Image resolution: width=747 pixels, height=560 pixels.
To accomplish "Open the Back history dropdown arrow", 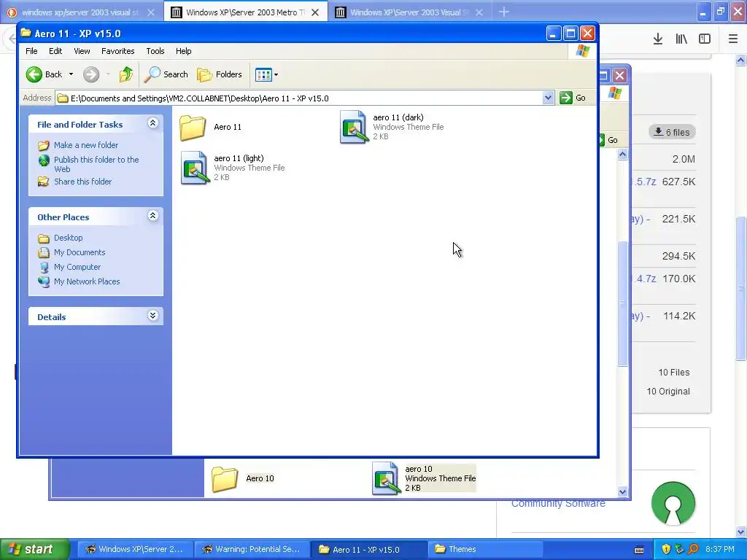I will pyautogui.click(x=71, y=74).
